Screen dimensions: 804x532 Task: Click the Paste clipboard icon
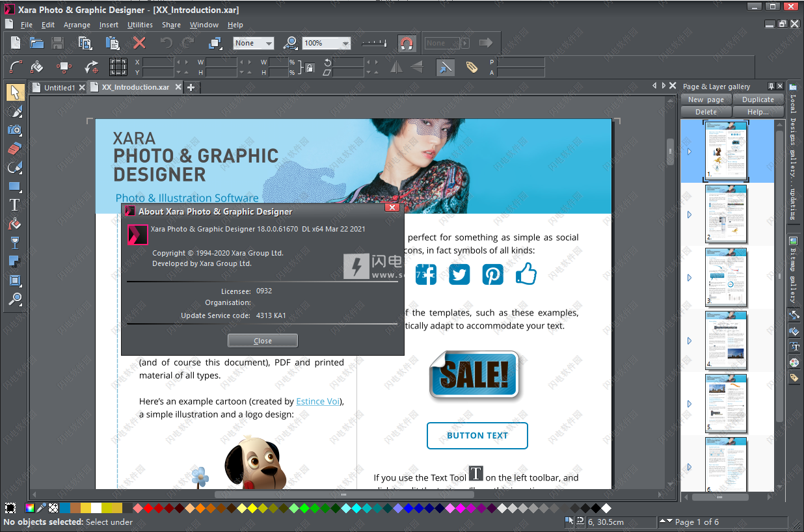pos(113,43)
